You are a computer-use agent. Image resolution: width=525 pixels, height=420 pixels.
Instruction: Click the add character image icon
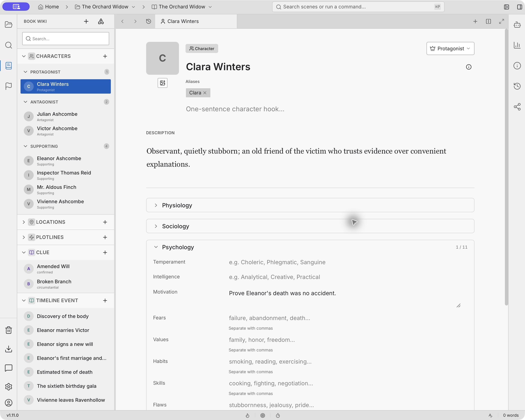tap(162, 83)
